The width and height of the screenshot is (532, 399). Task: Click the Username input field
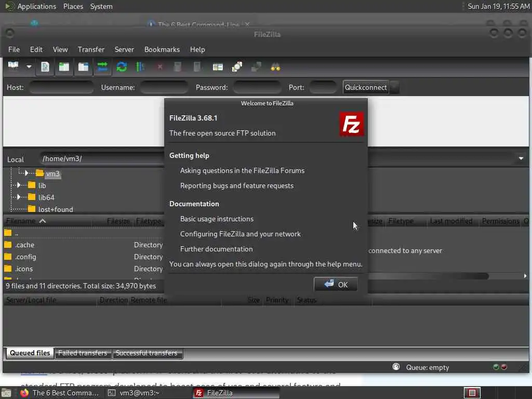[164, 87]
